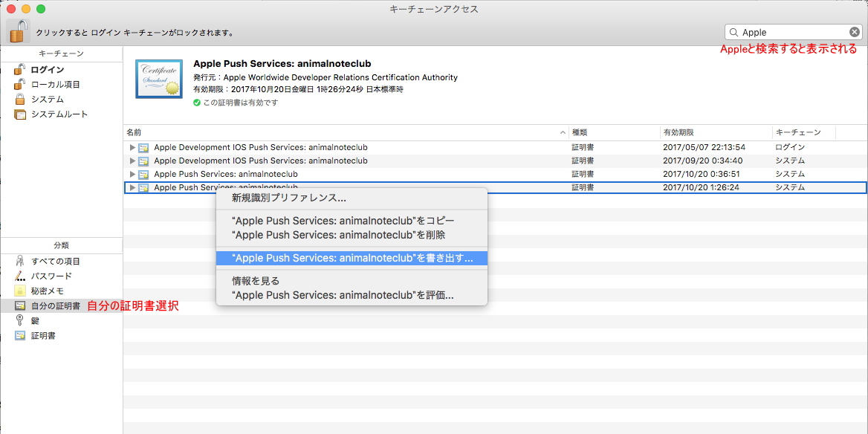Choose the パスワード category pencil icon
Screen dimensions: 868x434
(x=20, y=276)
